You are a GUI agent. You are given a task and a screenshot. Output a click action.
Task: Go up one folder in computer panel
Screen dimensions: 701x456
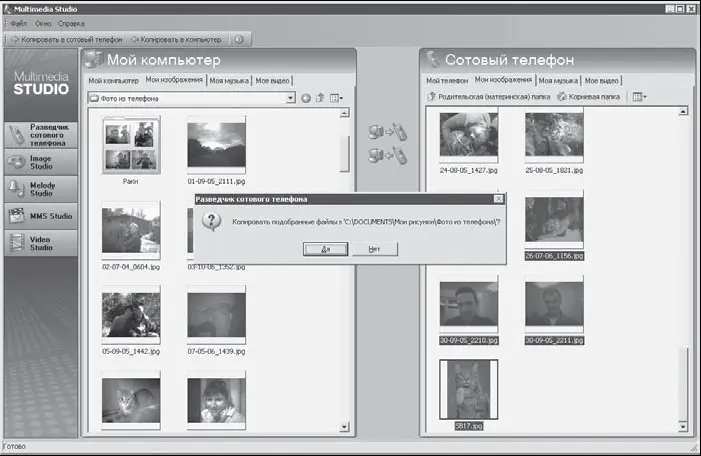pyautogui.click(x=320, y=98)
